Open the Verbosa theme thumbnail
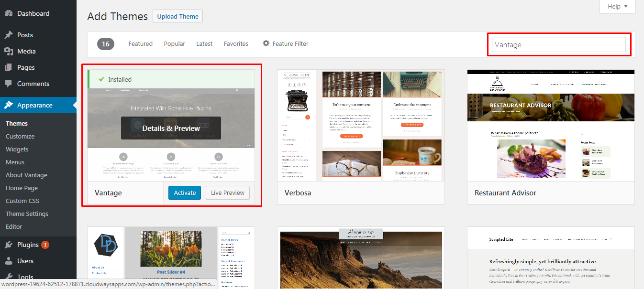Screen dimensions: 644x289 click(361, 126)
